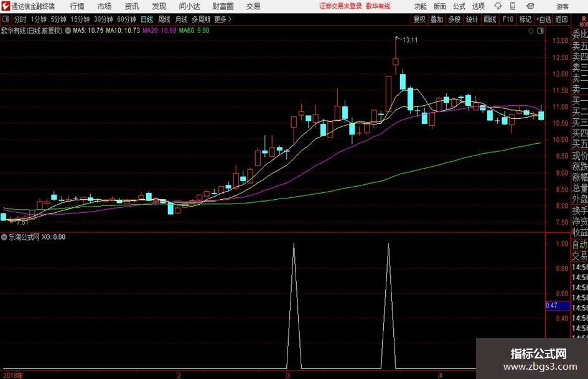Open F10 company information
Image resolution: width=588 pixels, height=379 pixels.
(x=508, y=19)
